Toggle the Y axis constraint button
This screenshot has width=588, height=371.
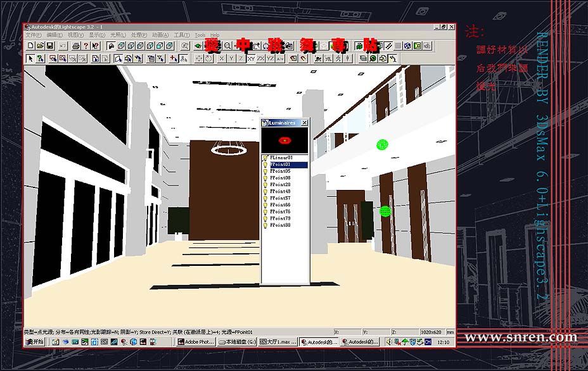point(231,58)
